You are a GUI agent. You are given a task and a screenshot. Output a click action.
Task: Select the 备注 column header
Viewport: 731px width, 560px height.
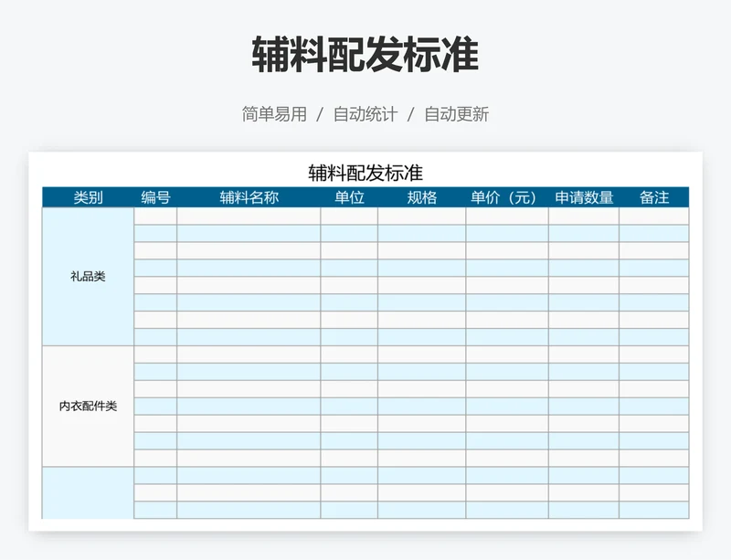(654, 197)
